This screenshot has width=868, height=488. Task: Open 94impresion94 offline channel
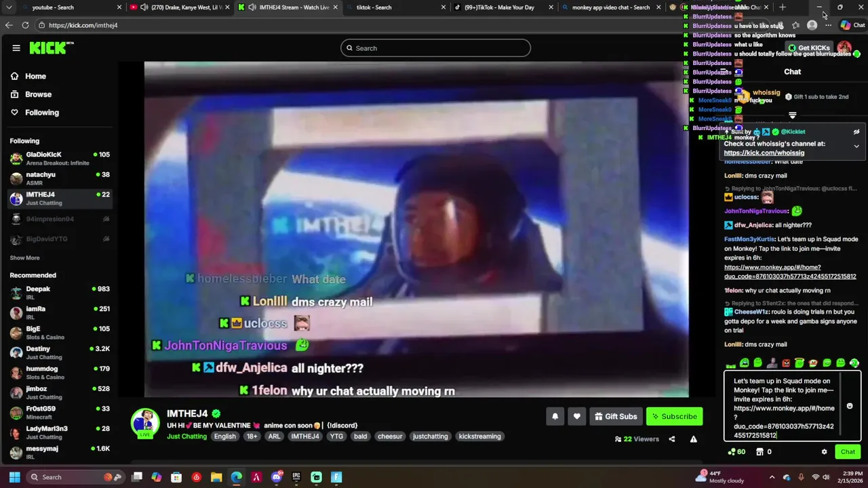tap(60, 219)
